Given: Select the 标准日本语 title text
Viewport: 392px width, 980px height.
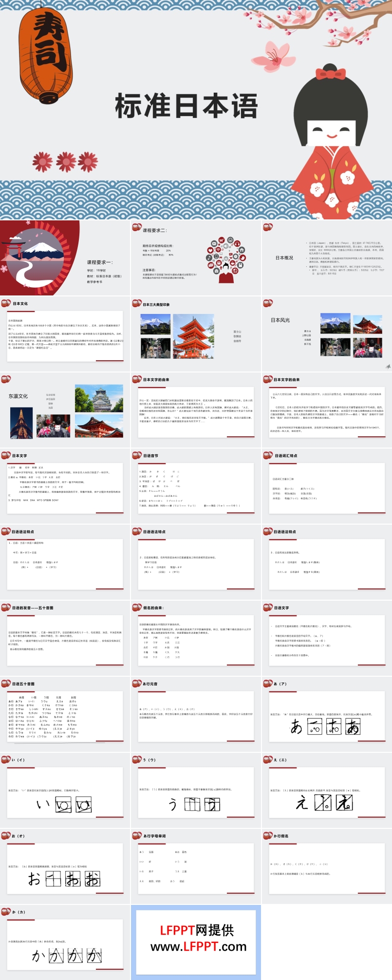Looking at the screenshot, I should pyautogui.click(x=187, y=106).
